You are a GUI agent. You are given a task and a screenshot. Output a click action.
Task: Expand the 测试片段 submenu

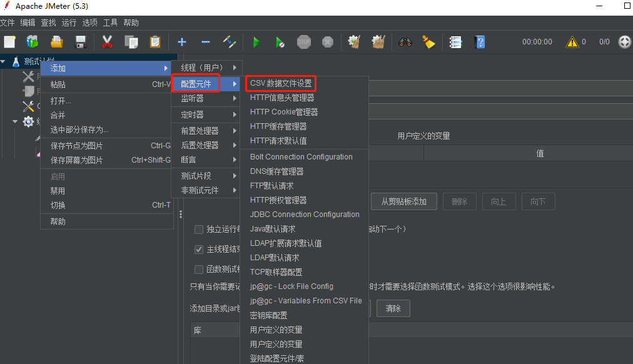(x=207, y=176)
